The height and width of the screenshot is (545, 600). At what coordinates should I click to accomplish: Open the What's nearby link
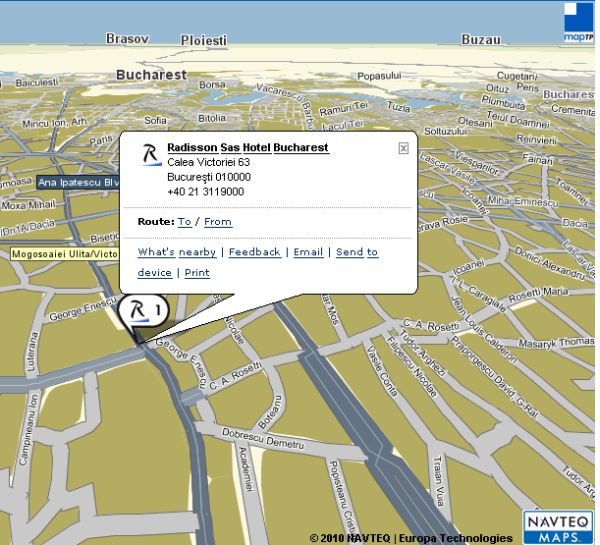(x=177, y=252)
